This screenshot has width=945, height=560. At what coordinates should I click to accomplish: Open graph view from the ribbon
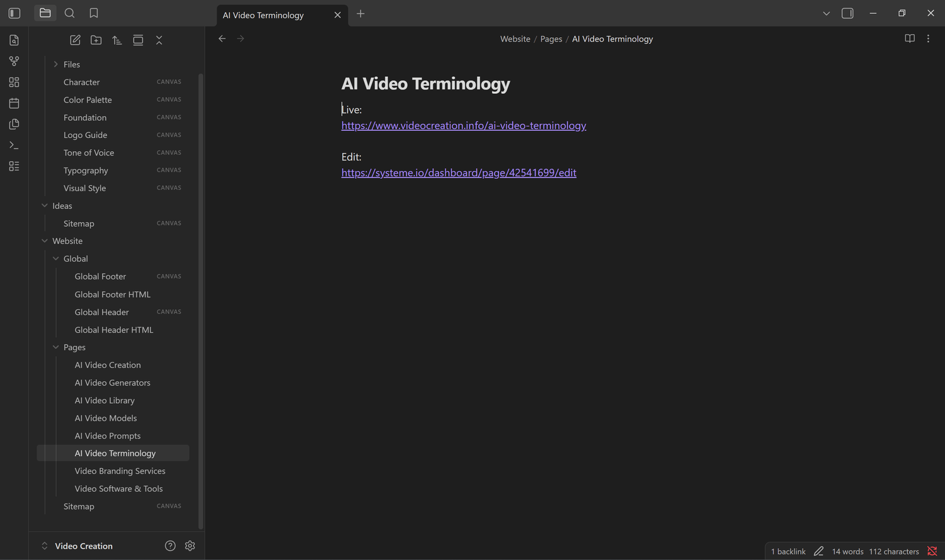pos(14,61)
